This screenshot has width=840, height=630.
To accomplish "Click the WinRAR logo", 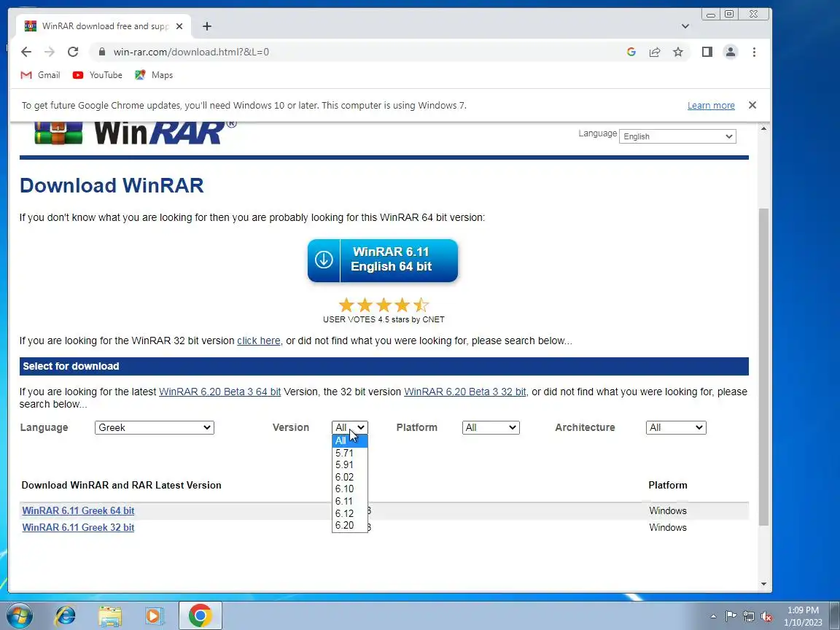I will pos(135,133).
